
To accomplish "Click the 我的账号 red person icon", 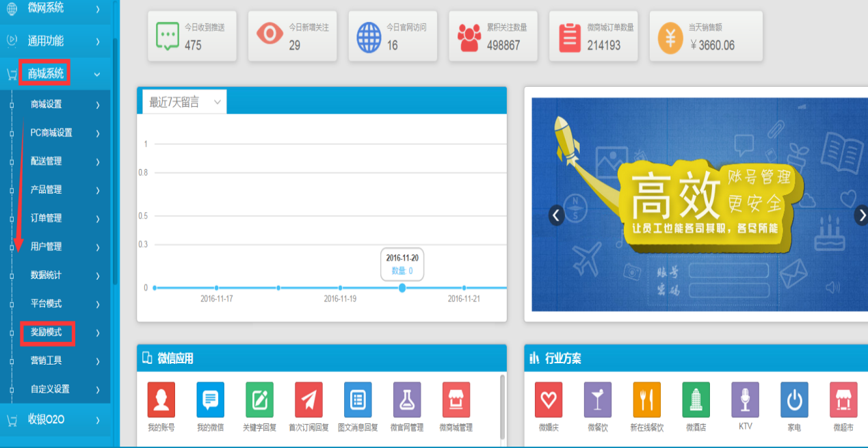I will click(x=161, y=399).
